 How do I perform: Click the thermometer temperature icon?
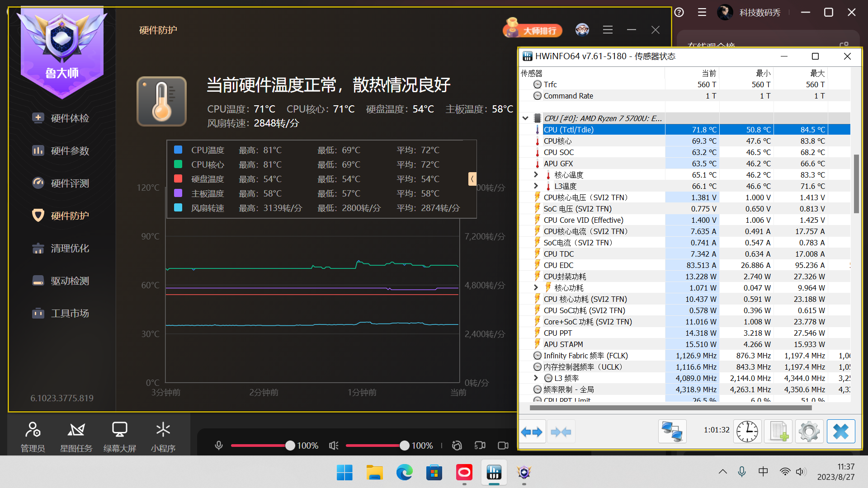click(x=161, y=101)
